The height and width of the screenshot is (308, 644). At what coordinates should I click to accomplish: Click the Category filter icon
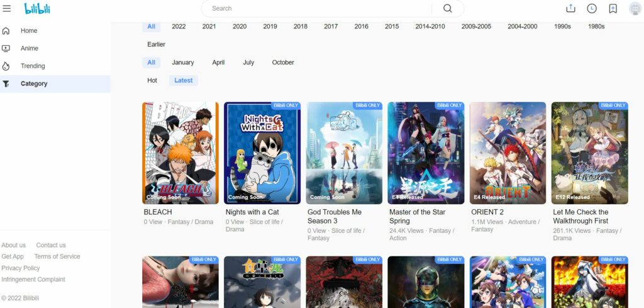point(6,84)
